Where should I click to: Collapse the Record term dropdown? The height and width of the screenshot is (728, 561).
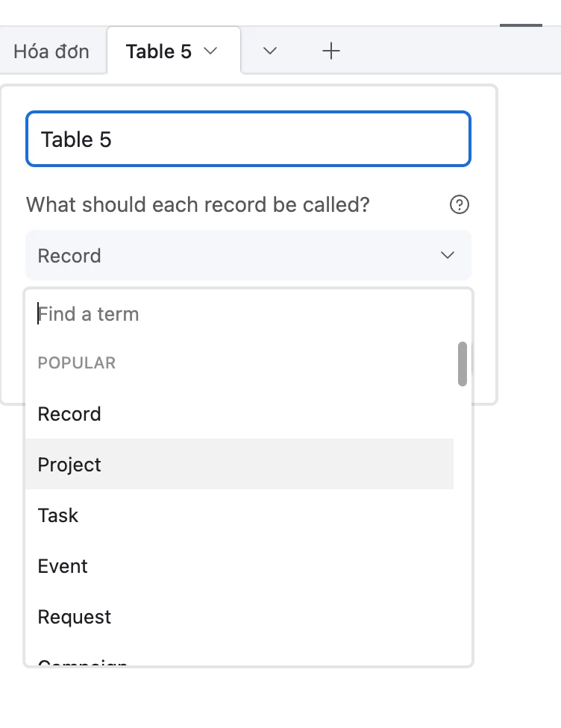pos(248,255)
